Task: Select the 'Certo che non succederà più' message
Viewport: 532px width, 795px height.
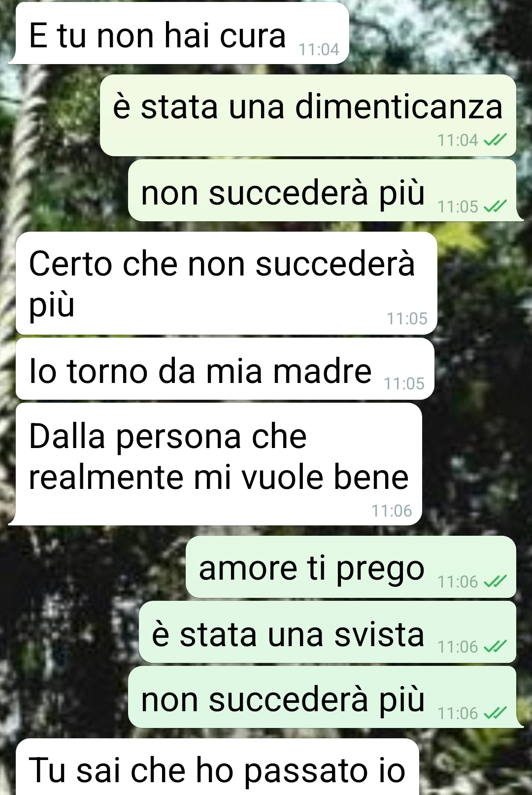Action: point(227,283)
